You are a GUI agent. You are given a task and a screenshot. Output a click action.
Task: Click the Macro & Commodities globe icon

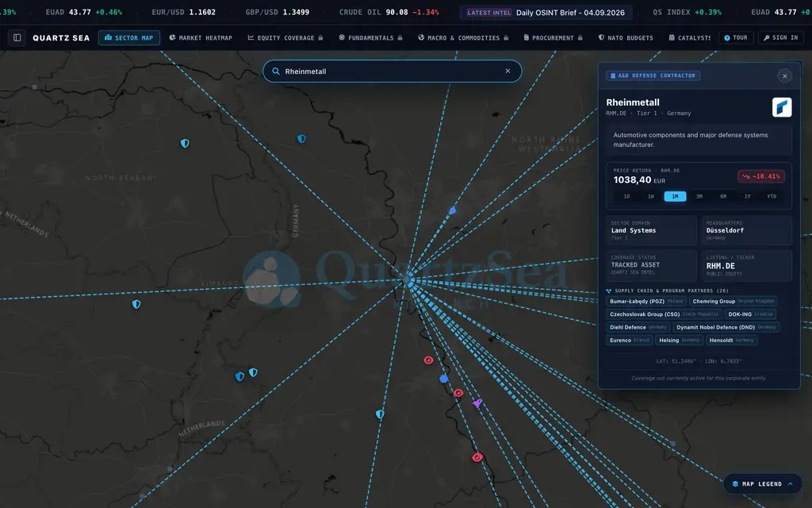pyautogui.click(x=421, y=38)
